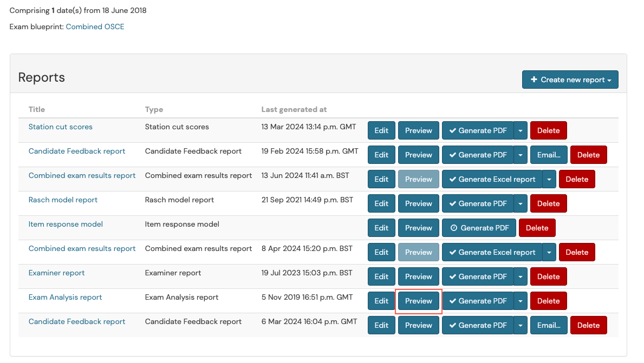Expand Generate PDF options for Station cut scores
Image resolution: width=644 pixels, height=363 pixels.
[x=521, y=130]
